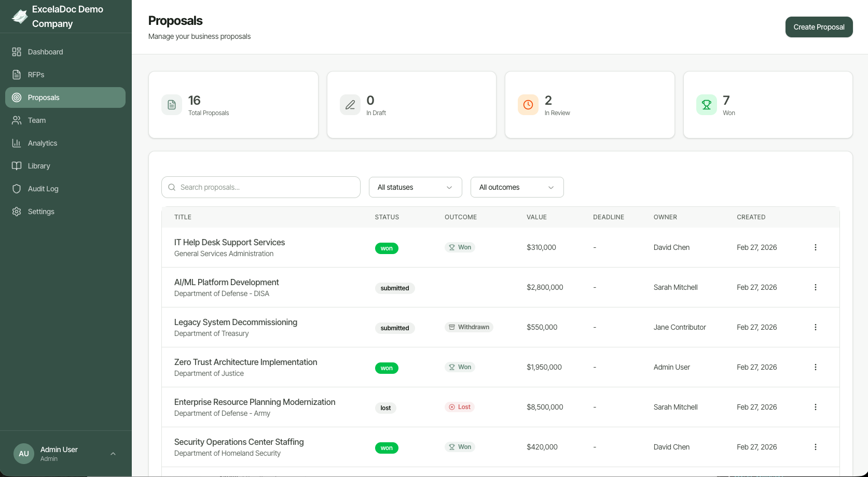Viewport: 868px width, 477px height.
Task: Click the 2 In Review stats card
Action: click(x=590, y=105)
